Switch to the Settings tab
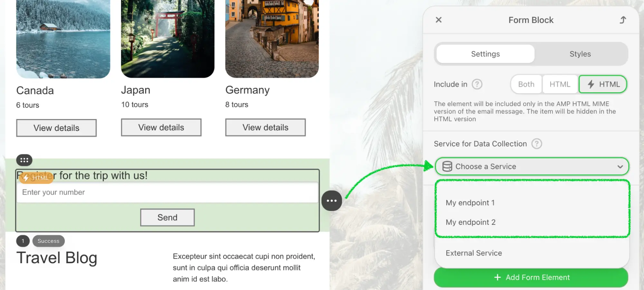644x290 pixels. [x=485, y=54]
